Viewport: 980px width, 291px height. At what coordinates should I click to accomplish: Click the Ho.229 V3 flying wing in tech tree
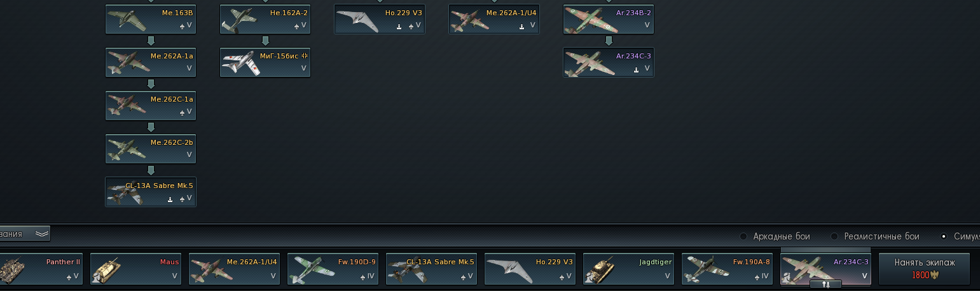coord(380,19)
